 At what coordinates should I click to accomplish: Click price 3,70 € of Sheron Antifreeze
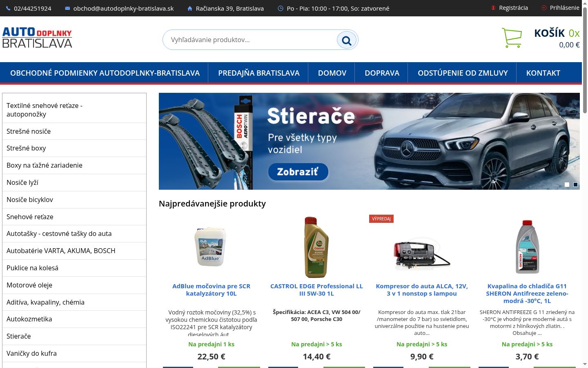click(527, 357)
